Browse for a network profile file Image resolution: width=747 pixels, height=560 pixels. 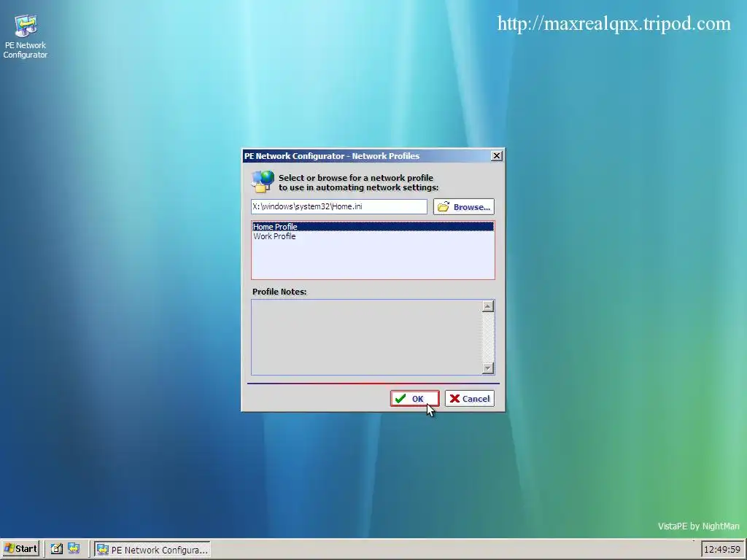tap(463, 206)
